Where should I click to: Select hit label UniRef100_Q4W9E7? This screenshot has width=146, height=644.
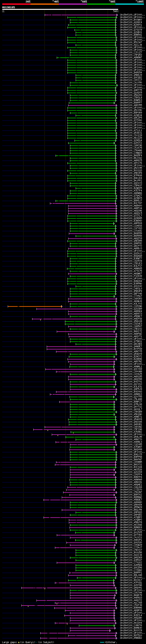click(x=131, y=347)
